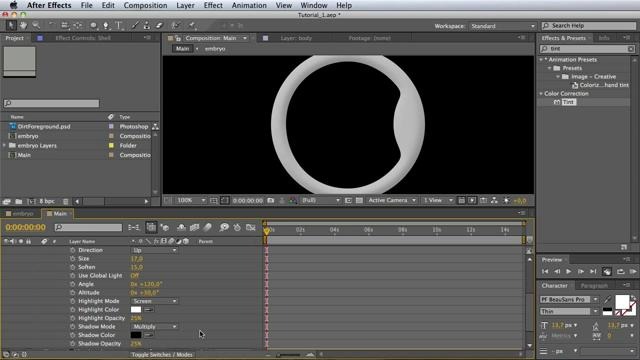
Task: Select the Clone Stamp tool
Action: coord(147,25)
